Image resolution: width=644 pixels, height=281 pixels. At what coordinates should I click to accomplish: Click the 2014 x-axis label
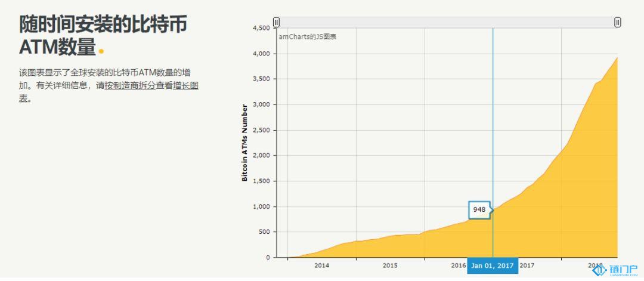click(x=321, y=265)
